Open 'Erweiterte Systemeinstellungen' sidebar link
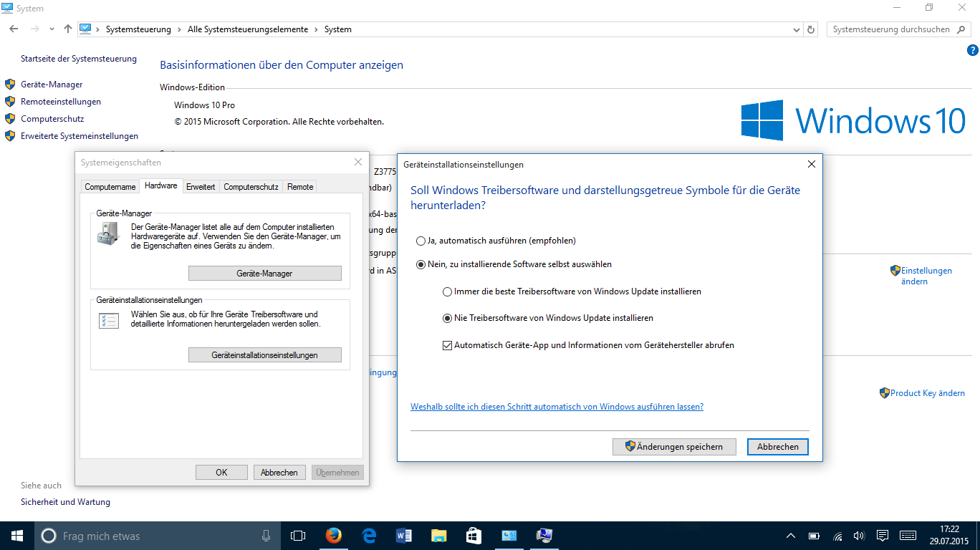980x550 pixels. (x=80, y=136)
